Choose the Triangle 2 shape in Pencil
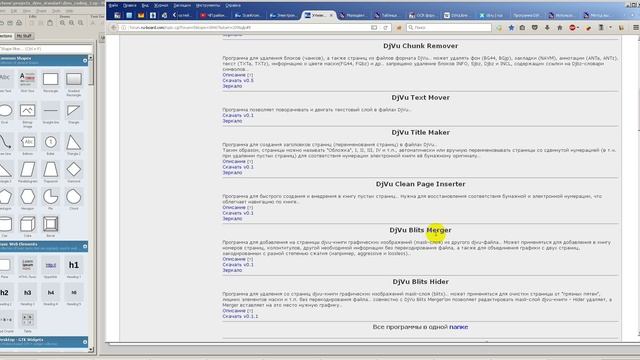This screenshot has height=360, width=640. [x=74, y=142]
